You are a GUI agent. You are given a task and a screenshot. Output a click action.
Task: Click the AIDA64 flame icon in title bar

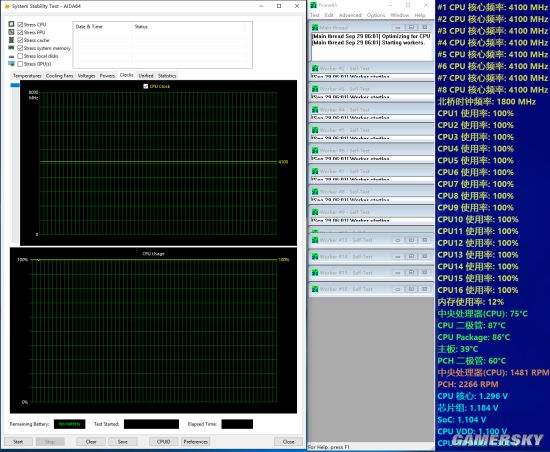click(7, 6)
